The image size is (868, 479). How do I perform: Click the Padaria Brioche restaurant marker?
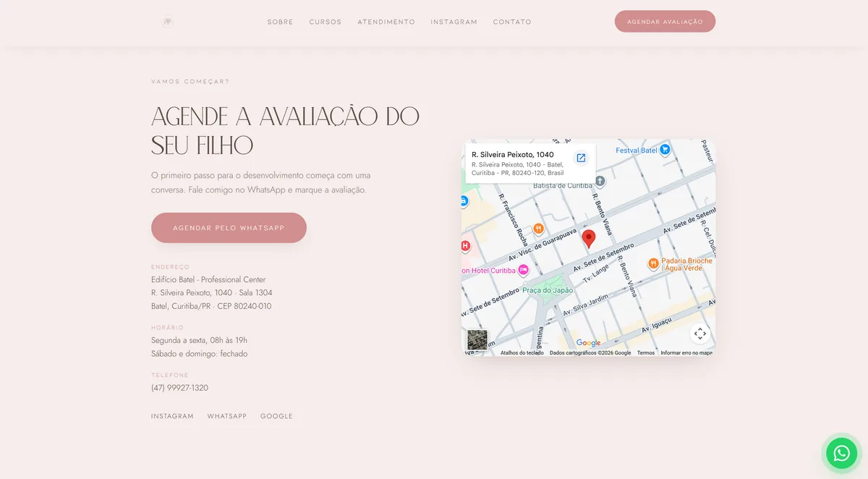(x=653, y=264)
